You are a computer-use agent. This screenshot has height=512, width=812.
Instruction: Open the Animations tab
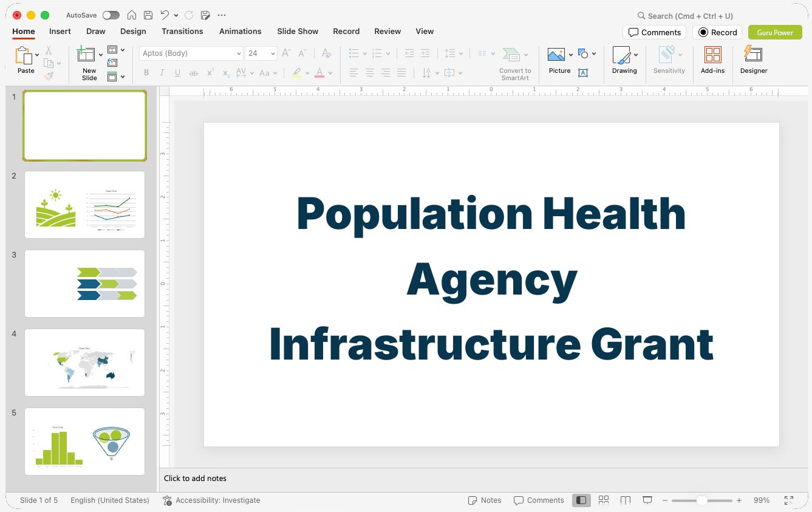(x=241, y=31)
